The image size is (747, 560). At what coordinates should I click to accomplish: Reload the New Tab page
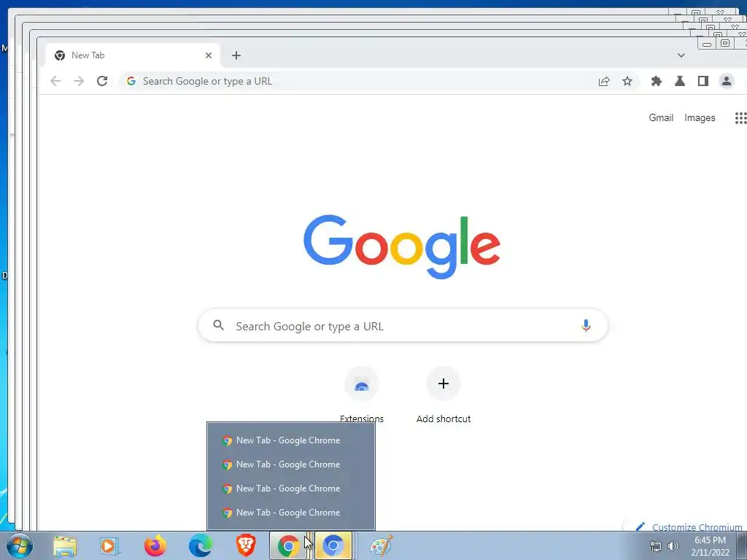(102, 81)
